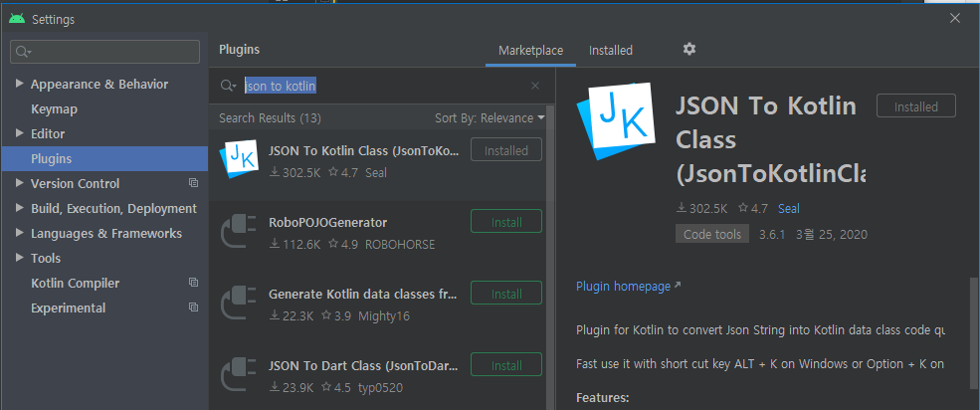Click Experimental project-level settings icon

pyautogui.click(x=193, y=307)
